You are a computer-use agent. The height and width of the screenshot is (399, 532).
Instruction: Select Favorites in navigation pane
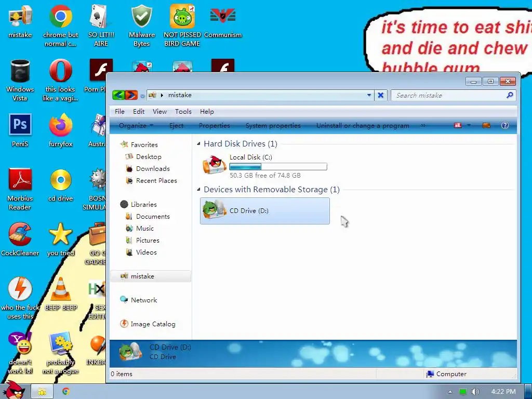pos(139,144)
